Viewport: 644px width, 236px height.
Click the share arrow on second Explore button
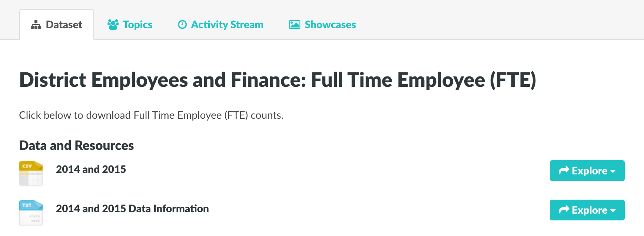[564, 210]
